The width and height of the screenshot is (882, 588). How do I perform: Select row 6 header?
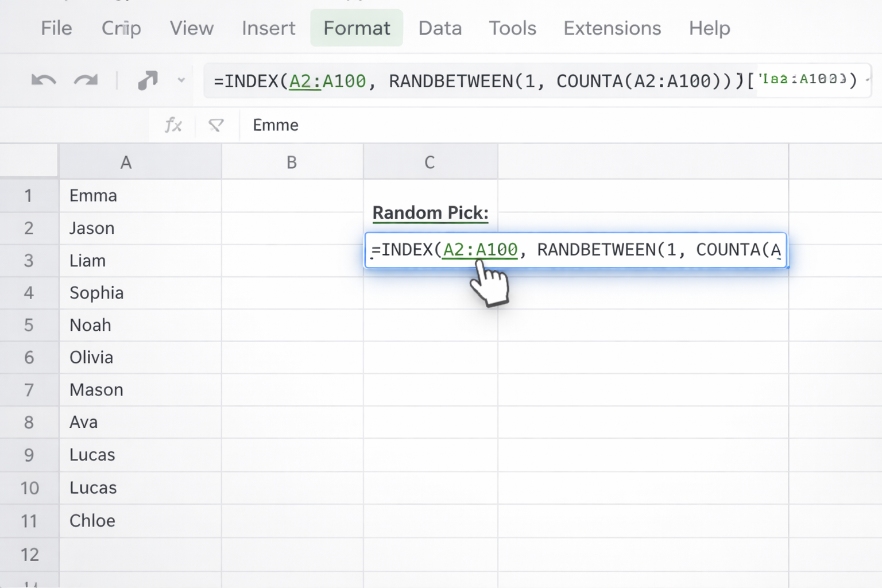(x=29, y=357)
